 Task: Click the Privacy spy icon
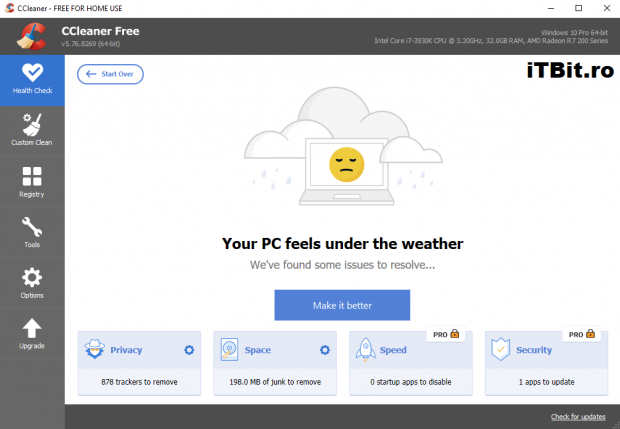(x=95, y=350)
